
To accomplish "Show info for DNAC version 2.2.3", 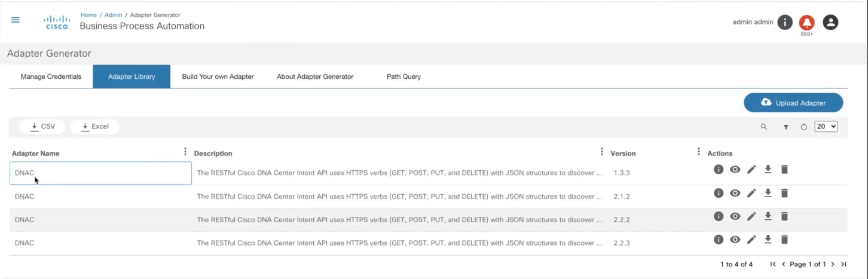I will coord(719,240).
